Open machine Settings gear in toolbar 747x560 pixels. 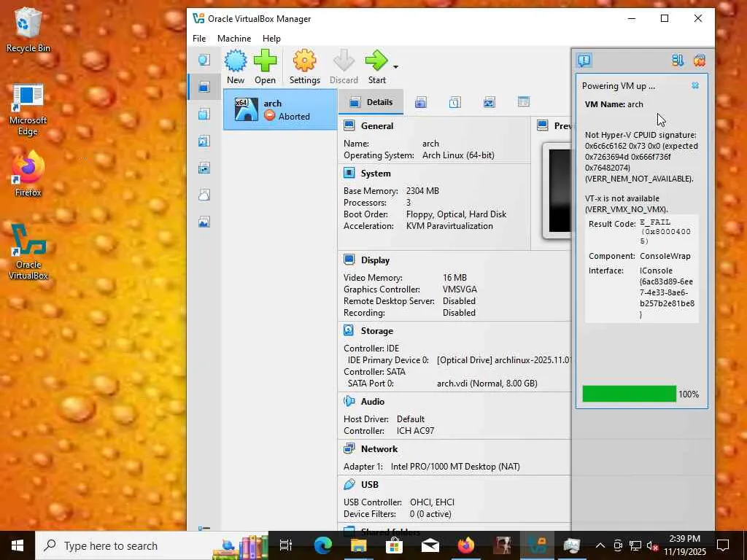304,67
